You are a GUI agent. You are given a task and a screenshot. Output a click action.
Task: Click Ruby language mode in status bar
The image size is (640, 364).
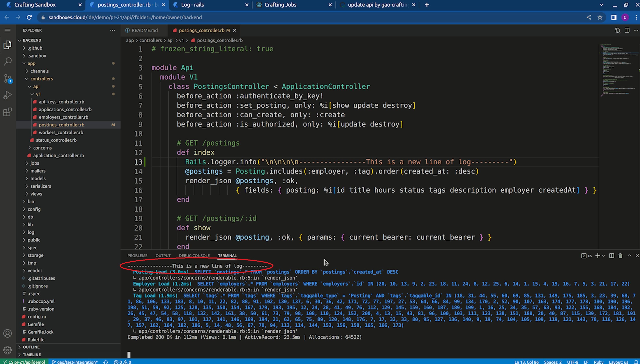click(598, 362)
